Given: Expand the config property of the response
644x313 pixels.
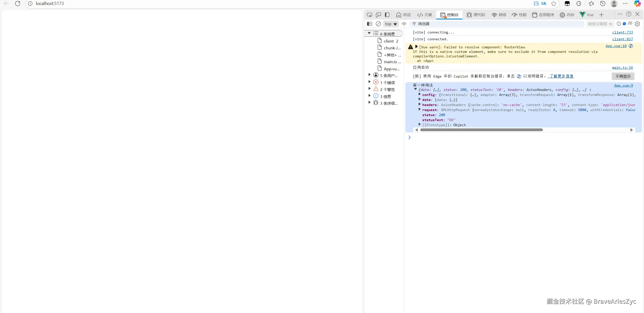Looking at the screenshot, I should click(420, 94).
